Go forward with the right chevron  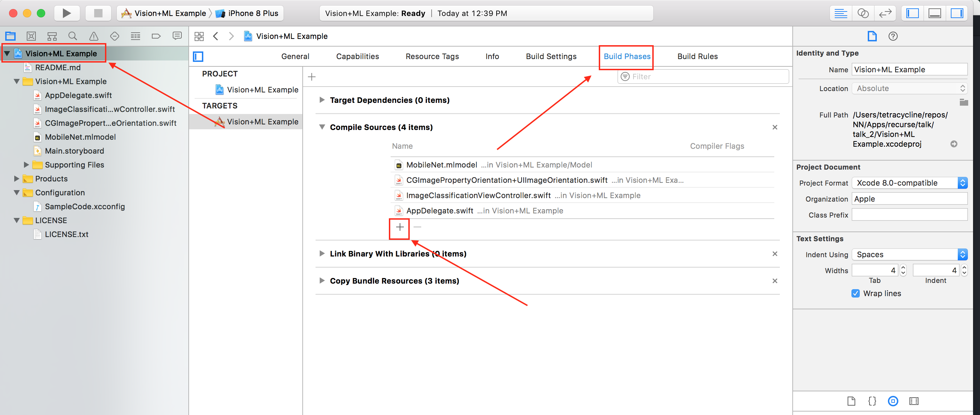pos(231,36)
